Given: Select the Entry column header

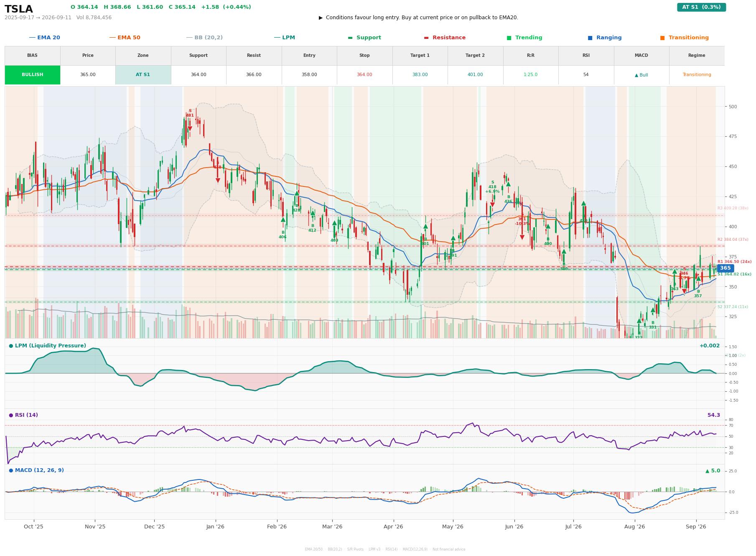Looking at the screenshot, I should (x=309, y=56).
